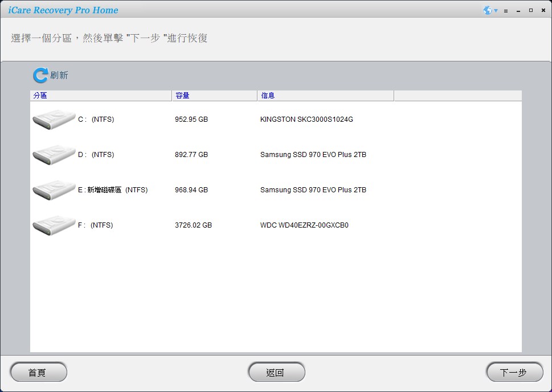Click the 968.94 GB capacity value
Viewport: 552px width, 392px height.
click(x=191, y=190)
